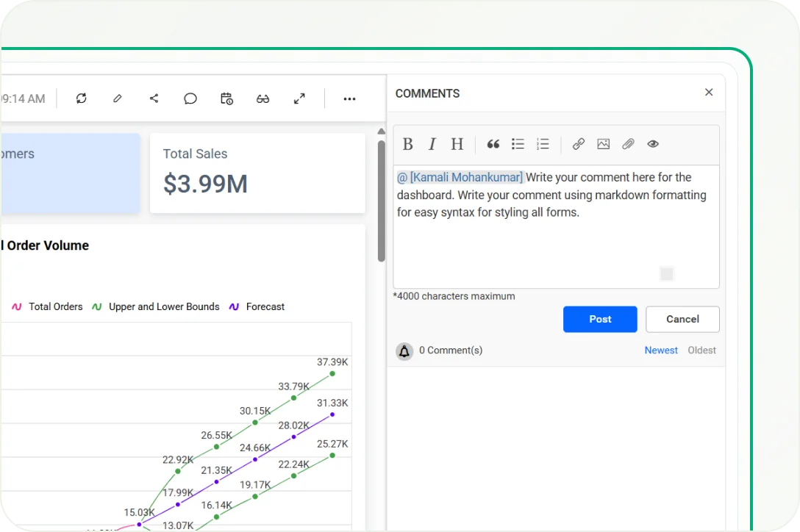Click the pencil edit icon
The width and height of the screenshot is (800, 532).
118,98
